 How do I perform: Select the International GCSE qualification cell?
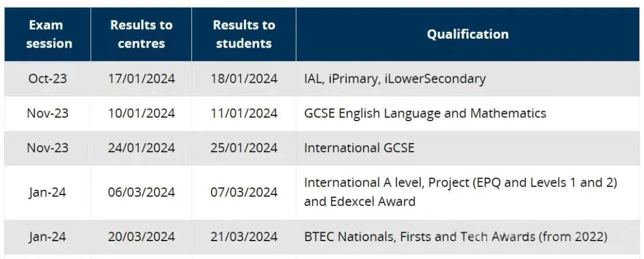click(468, 148)
